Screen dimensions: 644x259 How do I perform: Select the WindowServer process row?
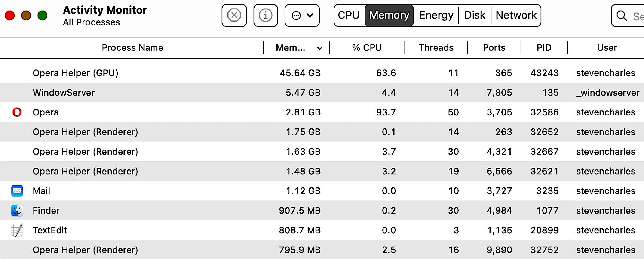(322, 93)
